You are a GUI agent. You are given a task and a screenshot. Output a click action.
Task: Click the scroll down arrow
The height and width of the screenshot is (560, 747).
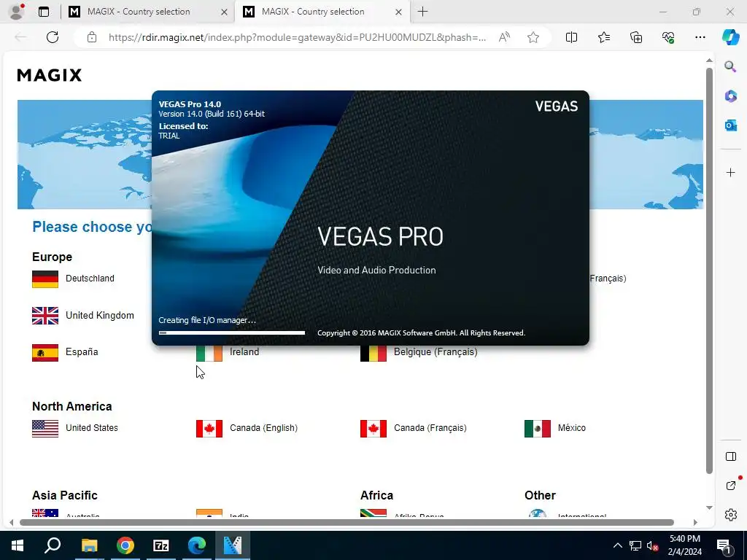point(709,507)
